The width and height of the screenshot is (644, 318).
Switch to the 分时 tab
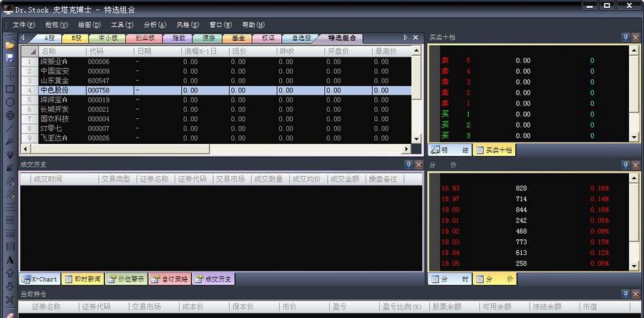450,279
